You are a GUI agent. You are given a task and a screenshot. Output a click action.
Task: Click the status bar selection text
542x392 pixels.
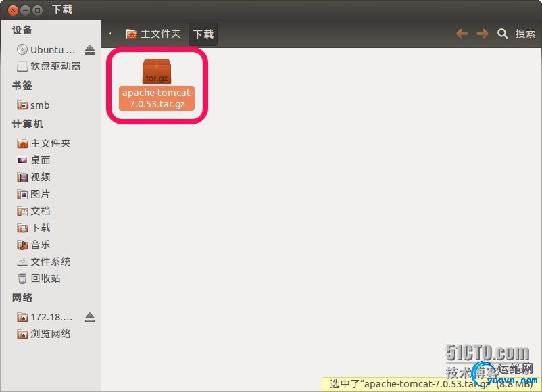(x=431, y=384)
